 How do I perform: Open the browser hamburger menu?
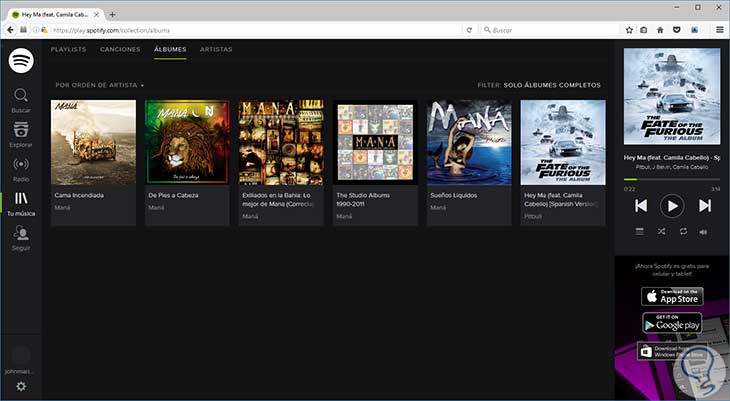click(x=719, y=30)
